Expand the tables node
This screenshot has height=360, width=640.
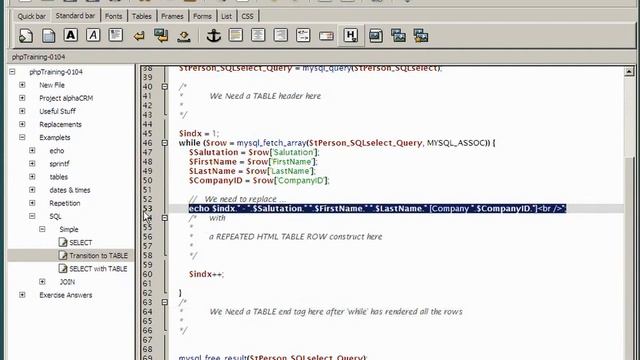32,177
